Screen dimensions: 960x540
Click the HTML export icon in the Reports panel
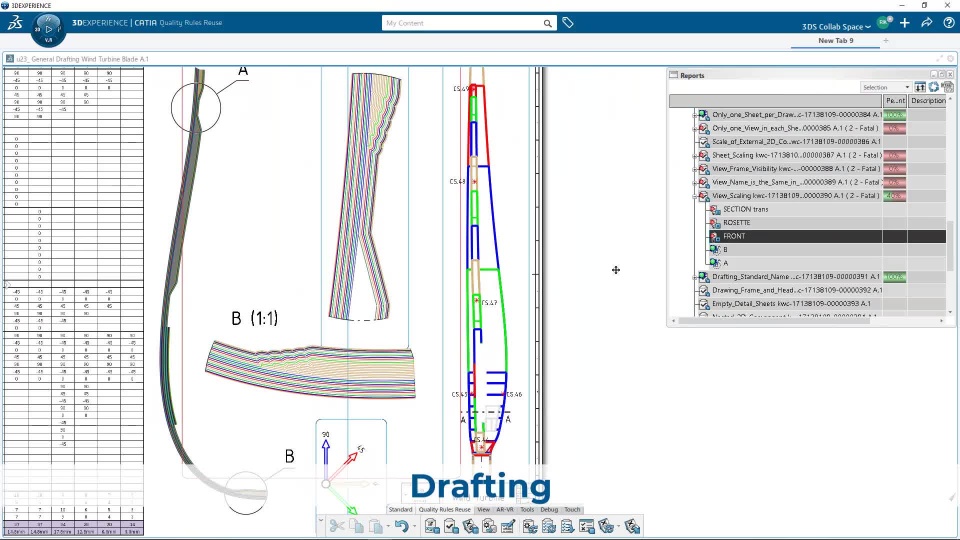coord(947,88)
